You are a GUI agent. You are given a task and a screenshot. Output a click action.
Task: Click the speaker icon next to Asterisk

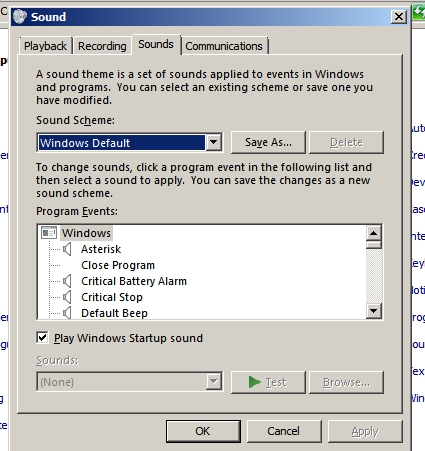pyautogui.click(x=67, y=249)
